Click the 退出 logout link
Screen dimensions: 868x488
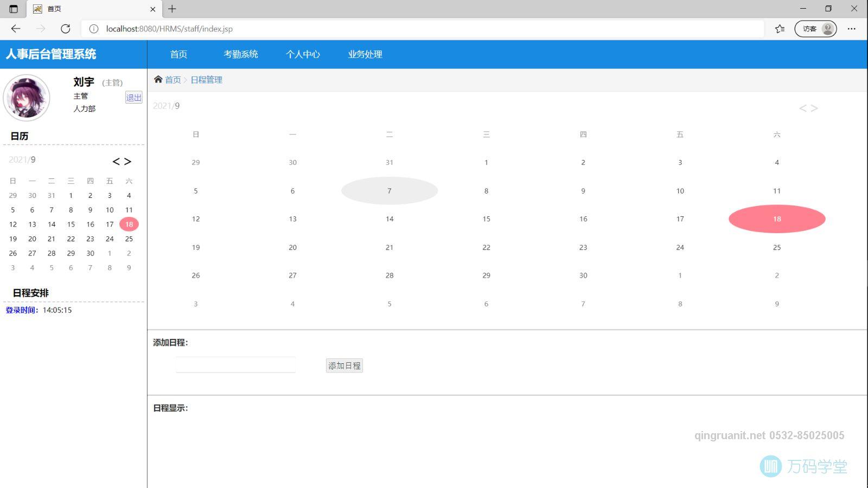point(133,98)
